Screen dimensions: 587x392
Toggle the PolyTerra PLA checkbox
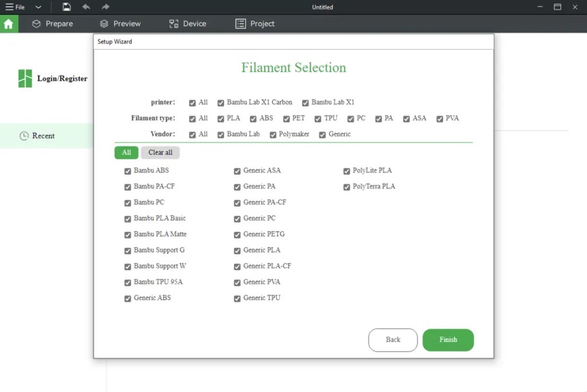pyautogui.click(x=347, y=187)
